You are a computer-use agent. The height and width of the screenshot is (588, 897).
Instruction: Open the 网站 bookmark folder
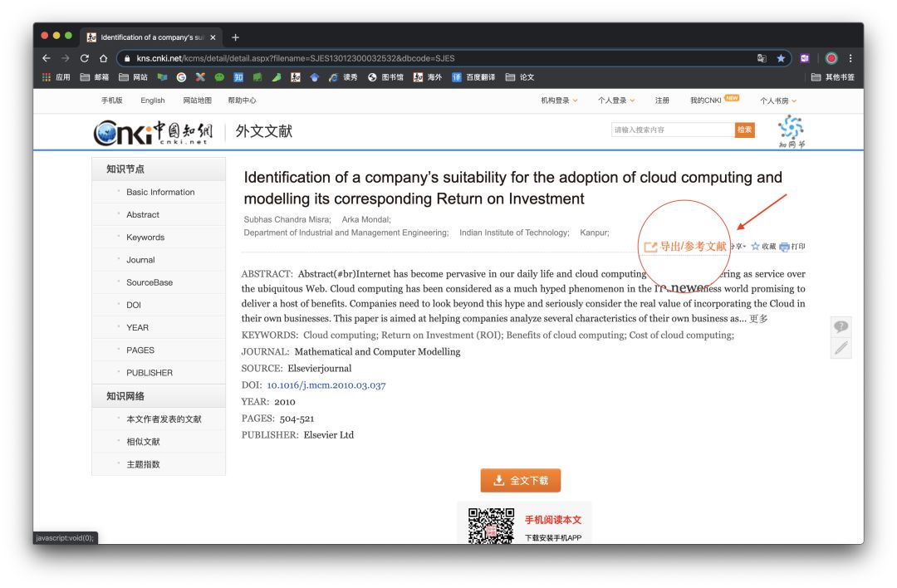click(x=133, y=77)
